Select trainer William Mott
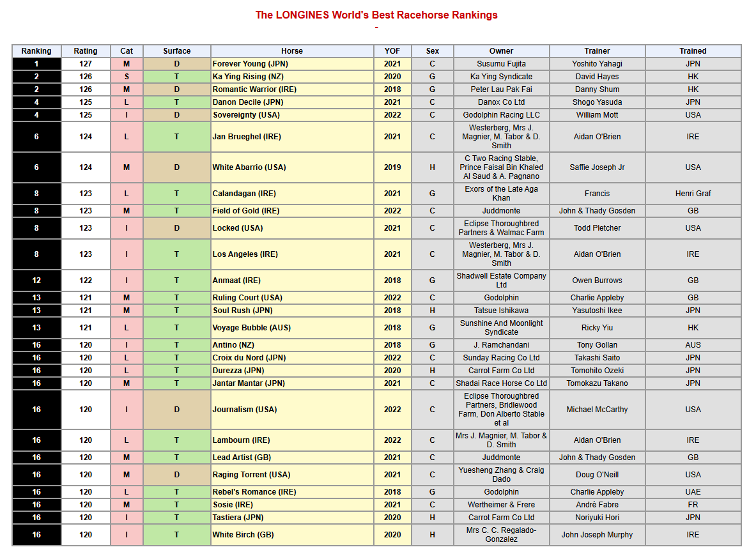 click(598, 115)
